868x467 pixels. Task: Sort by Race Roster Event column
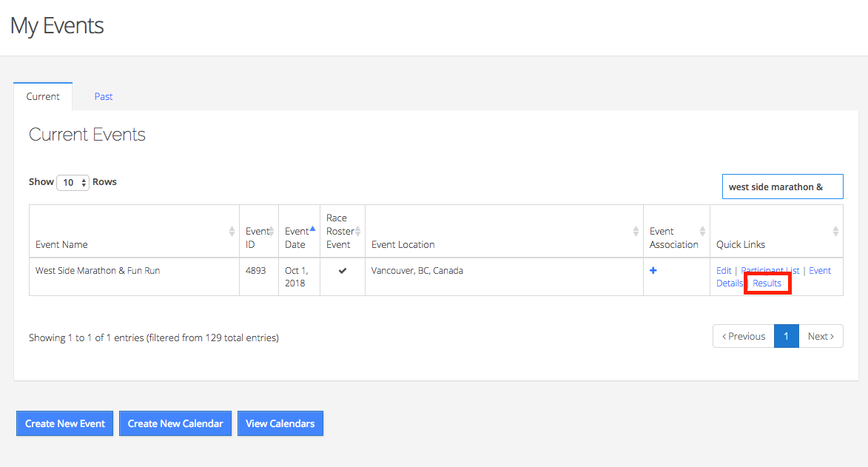click(343, 231)
